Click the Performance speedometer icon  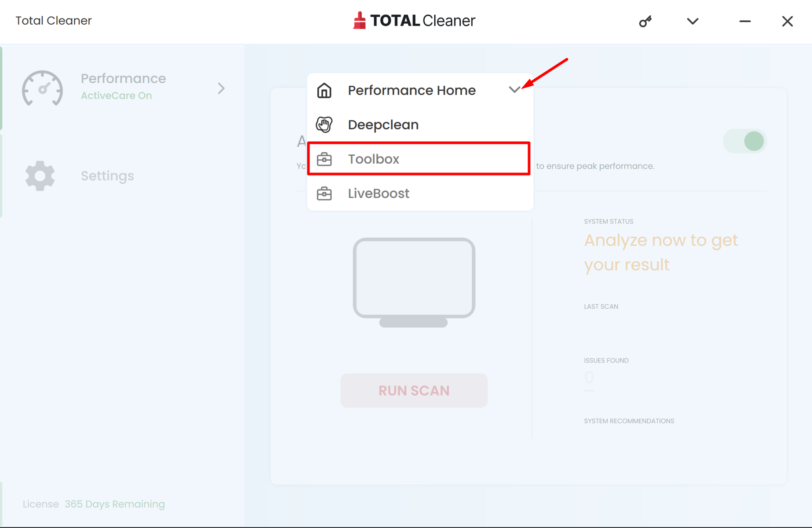[x=42, y=88]
